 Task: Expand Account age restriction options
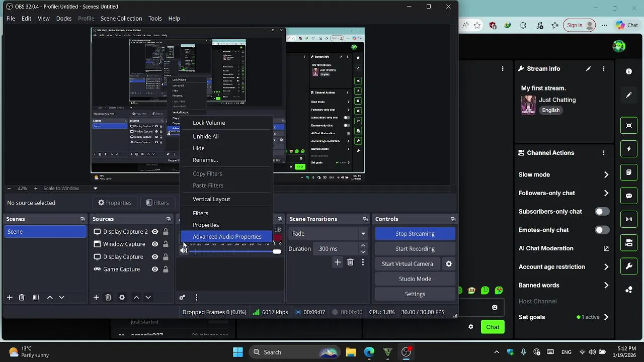(606, 267)
